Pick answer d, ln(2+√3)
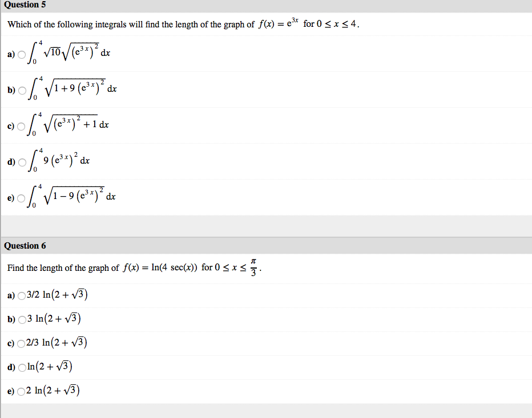The height and width of the screenshot is (418, 532). 22,367
